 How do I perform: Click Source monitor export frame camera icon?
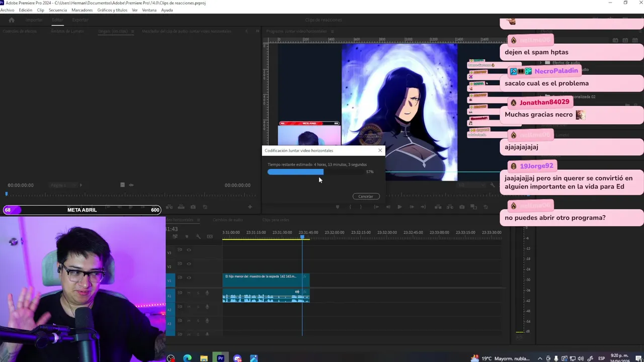coord(193,207)
